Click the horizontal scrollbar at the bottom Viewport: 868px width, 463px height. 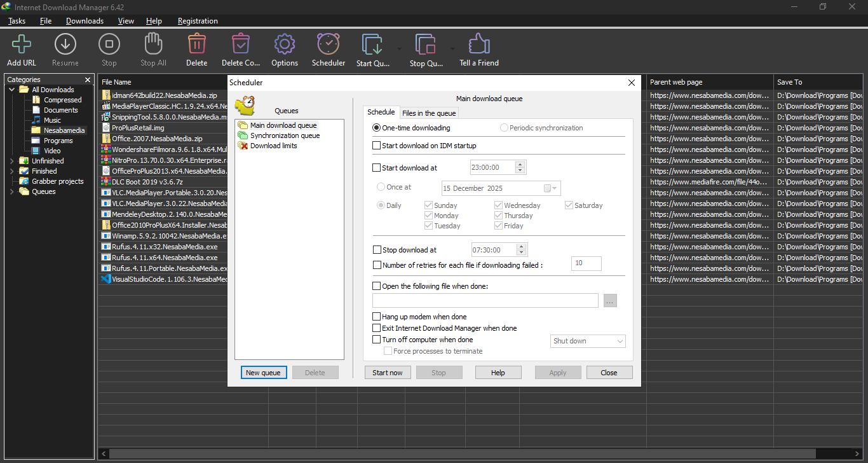point(445,454)
